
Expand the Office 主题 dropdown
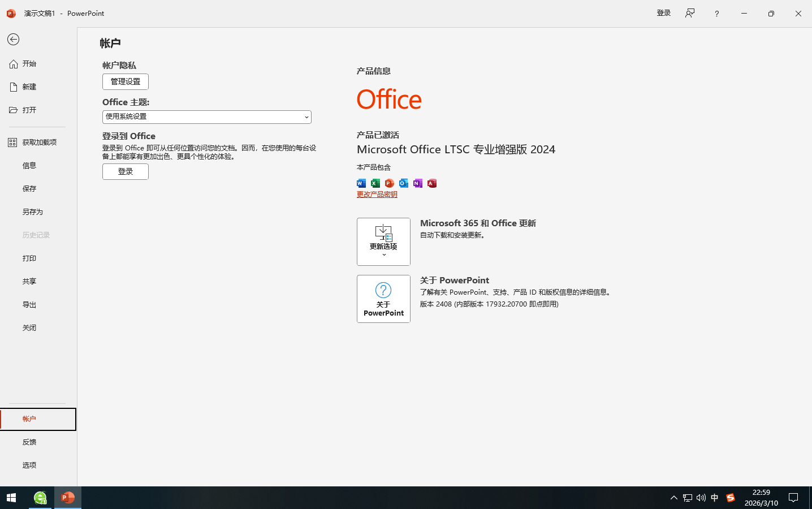pos(207,117)
